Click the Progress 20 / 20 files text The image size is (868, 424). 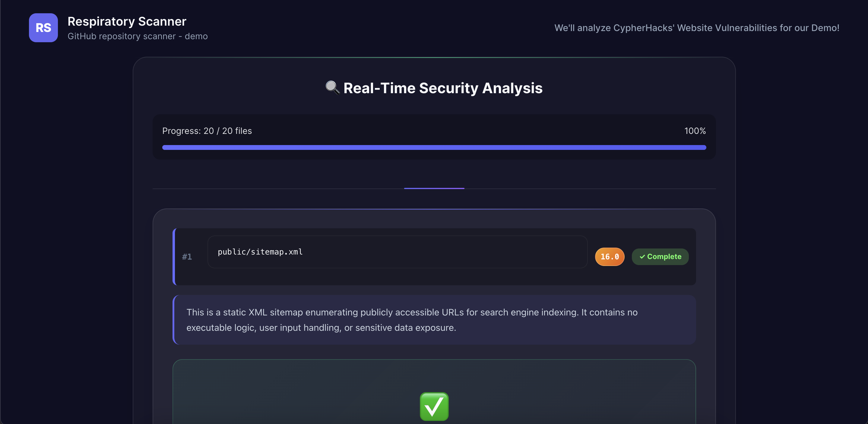[x=207, y=131]
